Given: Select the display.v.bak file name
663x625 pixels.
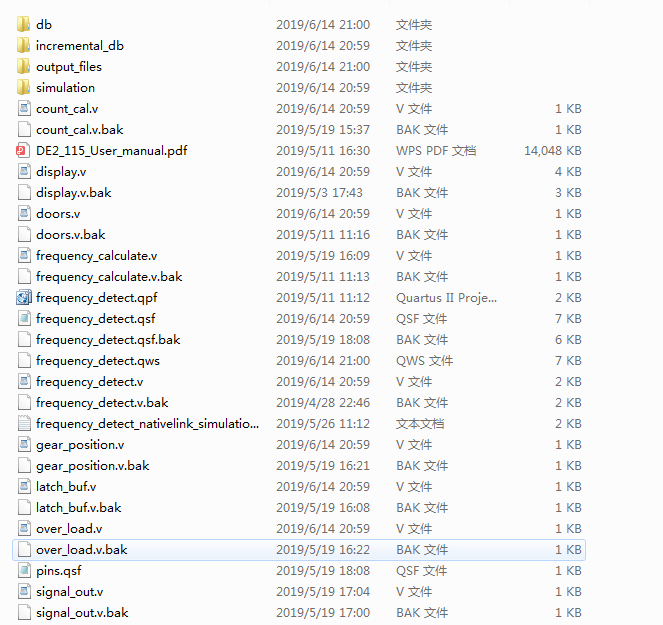Looking at the screenshot, I should pyautogui.click(x=74, y=192).
